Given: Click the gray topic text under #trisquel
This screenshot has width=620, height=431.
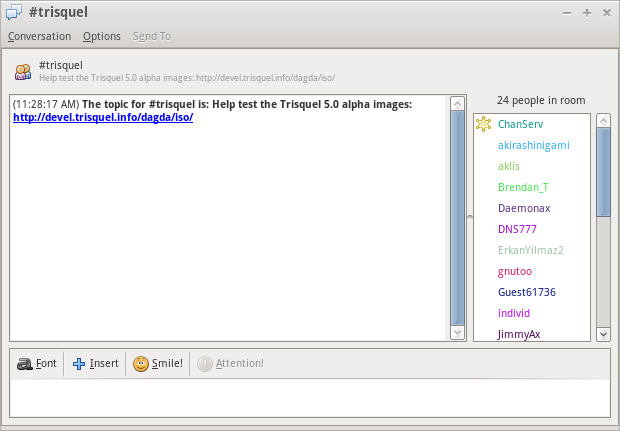Looking at the screenshot, I should (x=187, y=78).
